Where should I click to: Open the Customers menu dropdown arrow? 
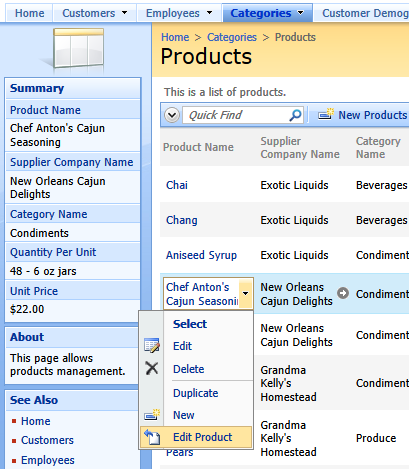[x=124, y=13]
